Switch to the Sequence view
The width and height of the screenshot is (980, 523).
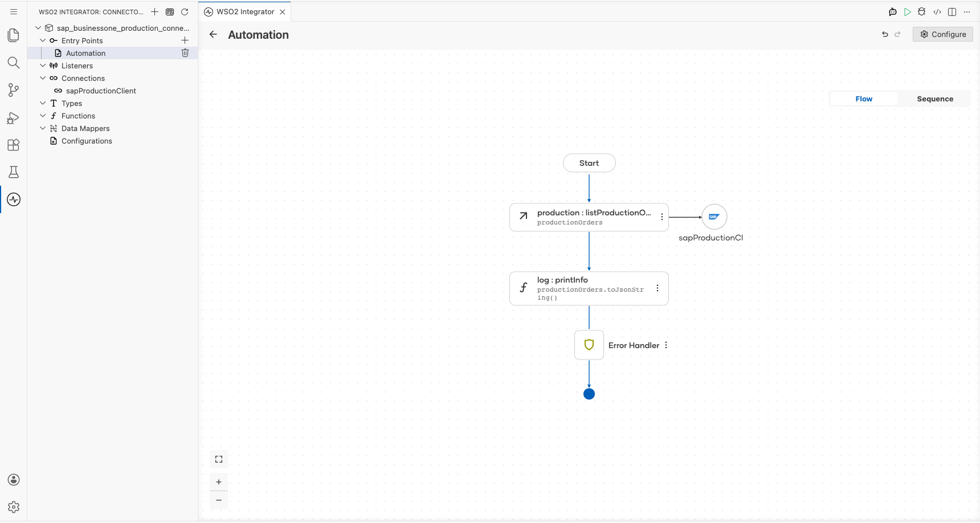935,99
